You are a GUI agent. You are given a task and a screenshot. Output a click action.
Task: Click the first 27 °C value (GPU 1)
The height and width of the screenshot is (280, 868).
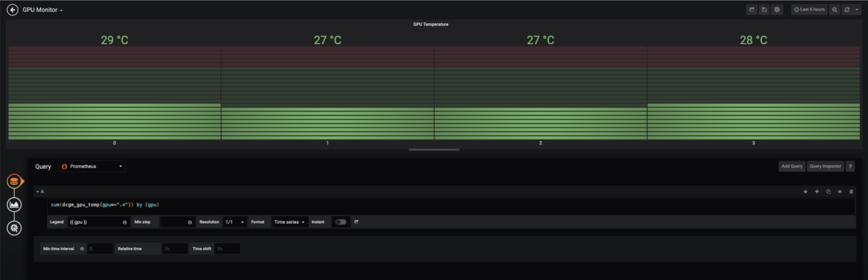(328, 40)
